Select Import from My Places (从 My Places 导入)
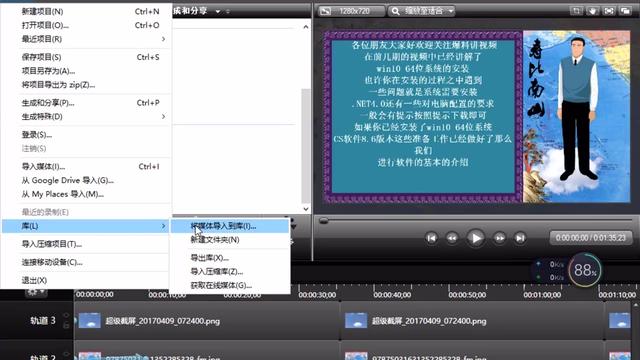640x360 pixels. tap(86, 194)
